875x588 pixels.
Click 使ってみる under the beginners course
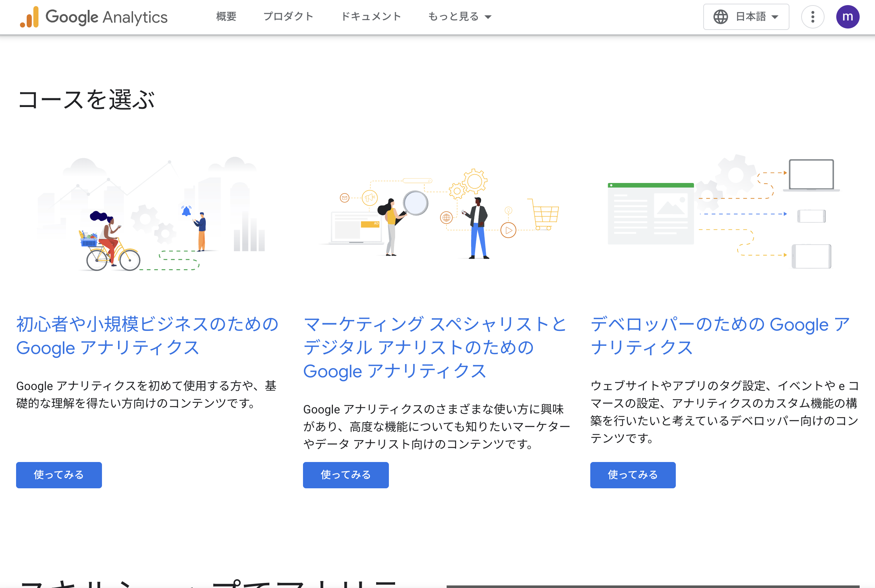(59, 475)
